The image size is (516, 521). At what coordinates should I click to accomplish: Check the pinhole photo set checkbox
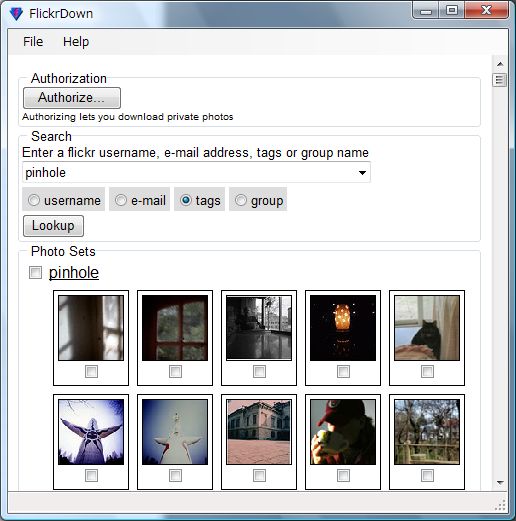click(35, 272)
